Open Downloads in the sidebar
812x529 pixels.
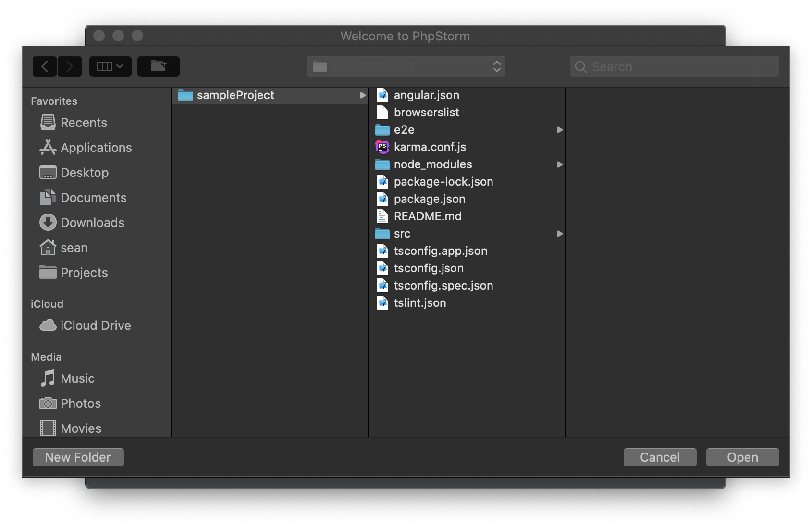(x=82, y=223)
